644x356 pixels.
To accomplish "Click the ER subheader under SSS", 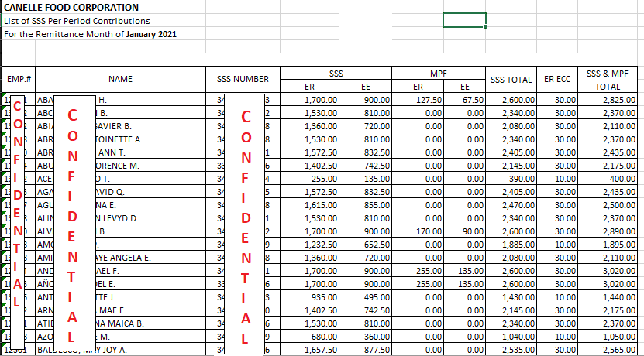I will tap(310, 86).
